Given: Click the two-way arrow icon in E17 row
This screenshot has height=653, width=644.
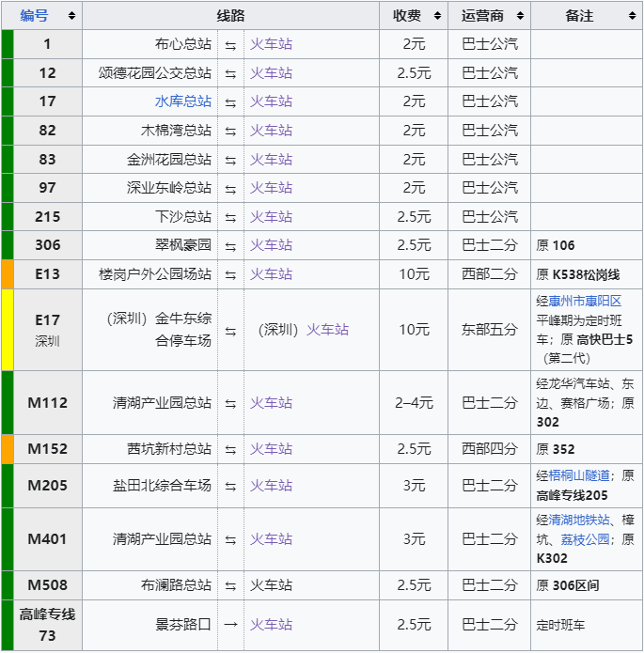Looking at the screenshot, I should (x=230, y=330).
